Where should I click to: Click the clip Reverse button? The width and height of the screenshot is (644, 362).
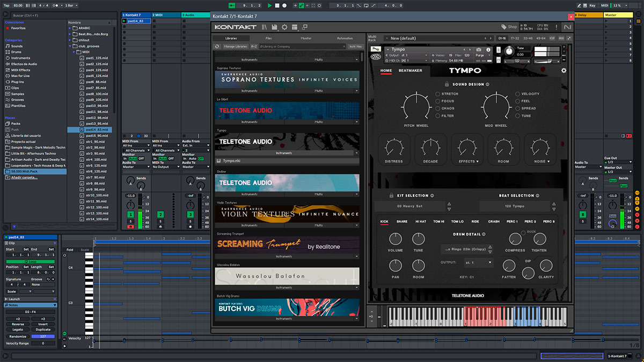(18, 324)
